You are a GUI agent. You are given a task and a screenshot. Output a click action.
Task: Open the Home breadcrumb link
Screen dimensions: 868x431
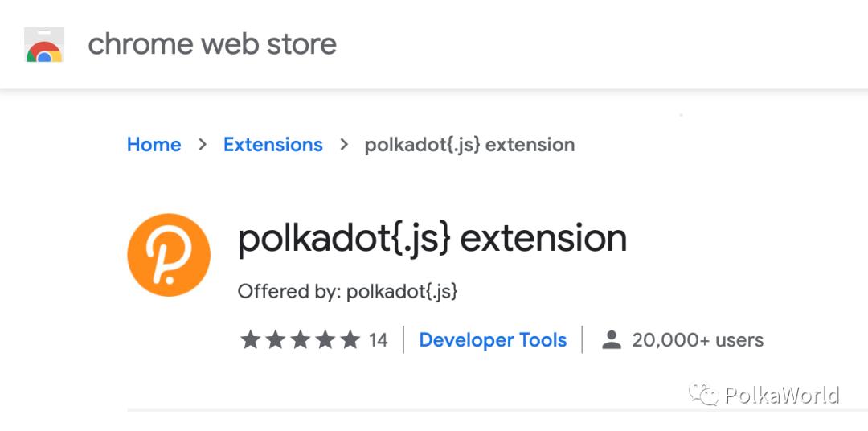tap(154, 145)
